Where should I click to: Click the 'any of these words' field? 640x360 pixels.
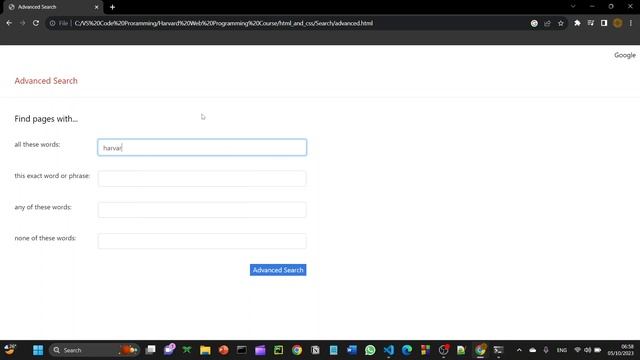pos(202,210)
